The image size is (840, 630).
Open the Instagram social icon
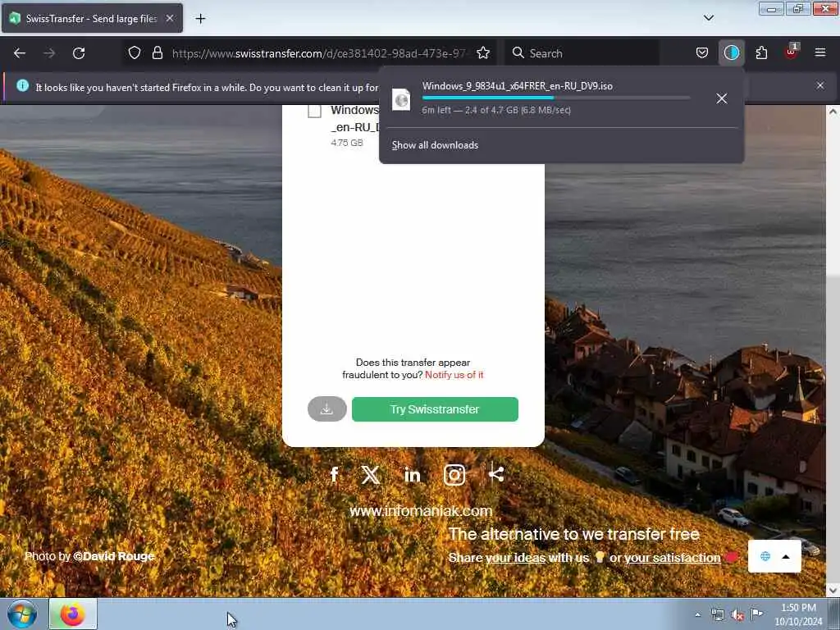click(454, 475)
